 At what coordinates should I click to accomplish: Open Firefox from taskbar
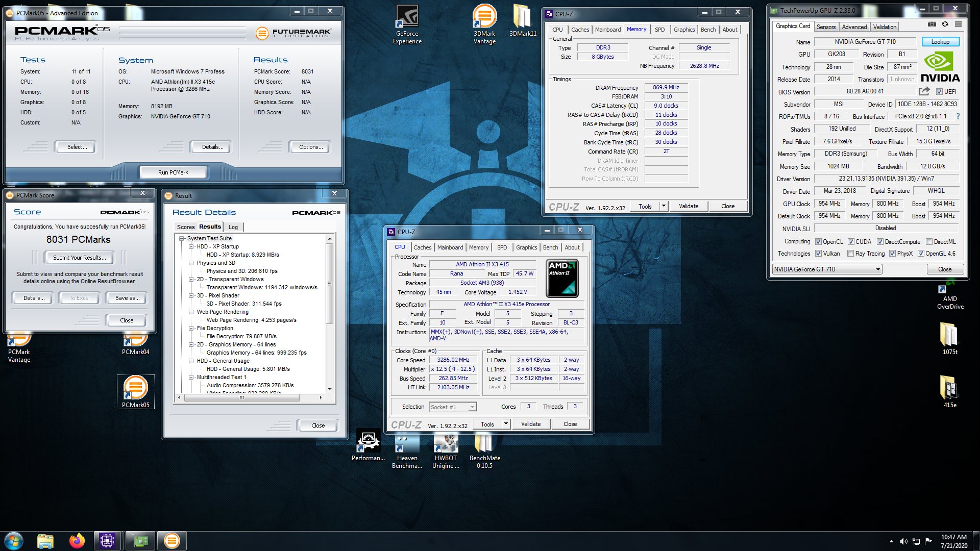[x=77, y=541]
